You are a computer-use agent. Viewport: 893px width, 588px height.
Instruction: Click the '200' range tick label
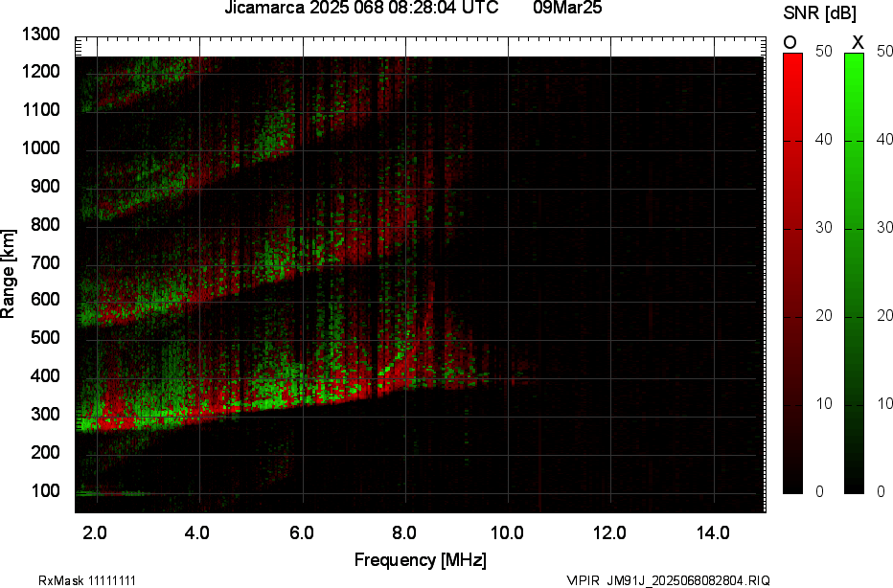coord(45,452)
